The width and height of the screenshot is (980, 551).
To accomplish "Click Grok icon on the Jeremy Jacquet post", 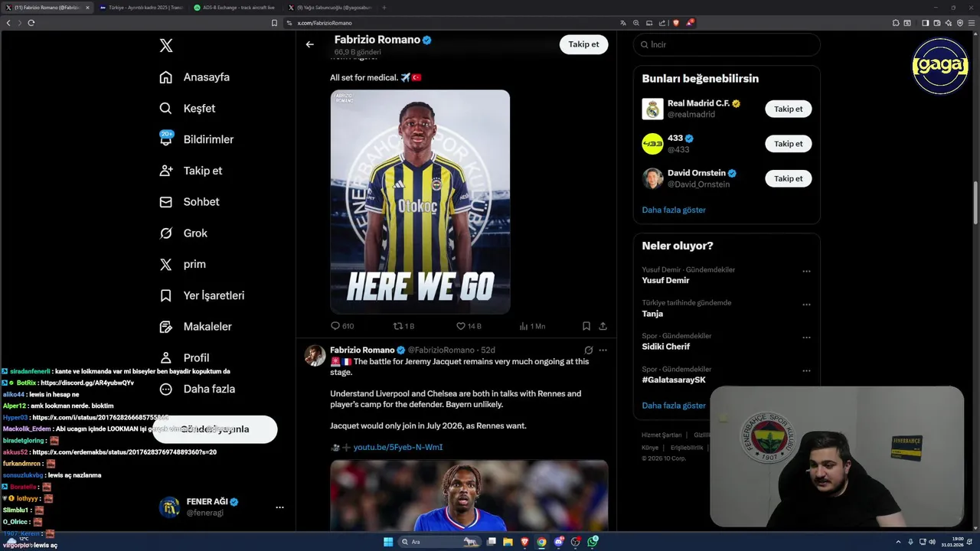I will (x=588, y=350).
